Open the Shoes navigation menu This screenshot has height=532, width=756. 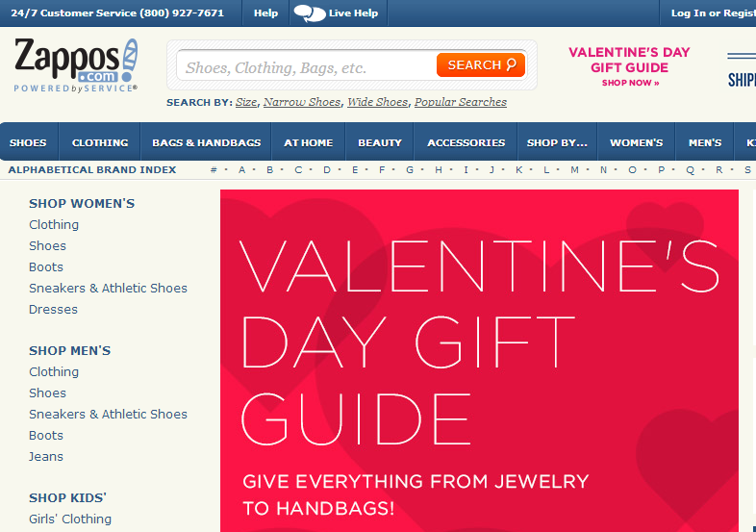(x=28, y=142)
